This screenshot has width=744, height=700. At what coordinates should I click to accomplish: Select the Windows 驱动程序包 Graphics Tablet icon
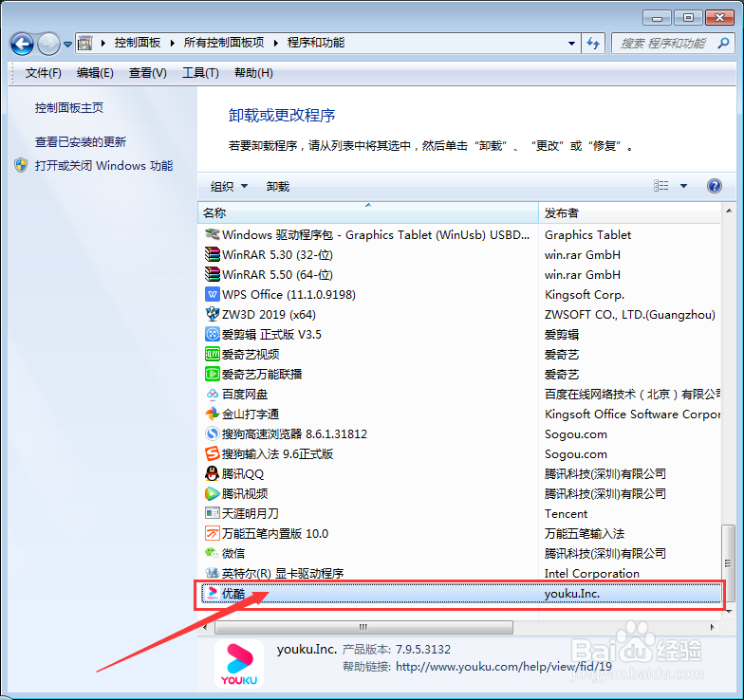tap(213, 234)
